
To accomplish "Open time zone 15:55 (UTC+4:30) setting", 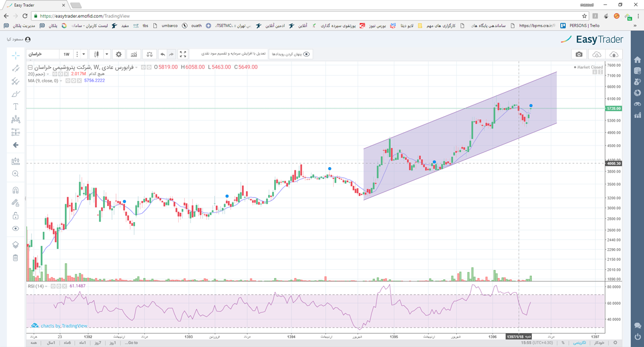I will click(537, 343).
